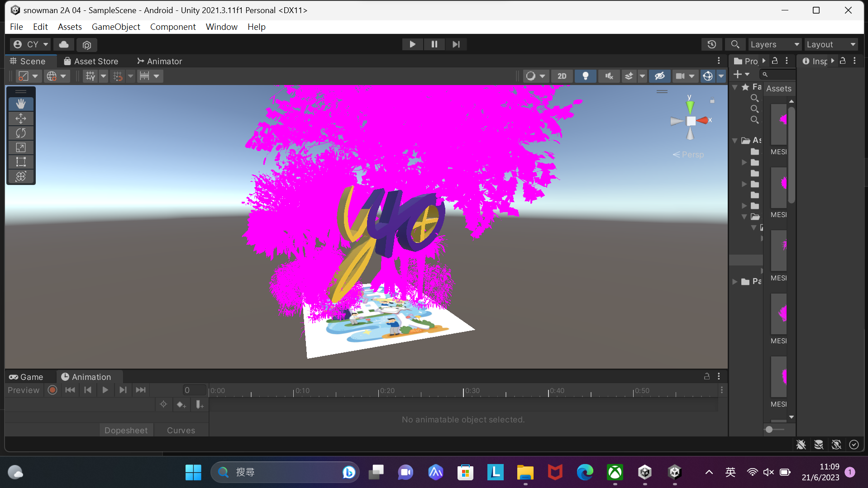Switch to the Animator tab
The width and height of the screenshot is (868, 488).
coord(159,61)
